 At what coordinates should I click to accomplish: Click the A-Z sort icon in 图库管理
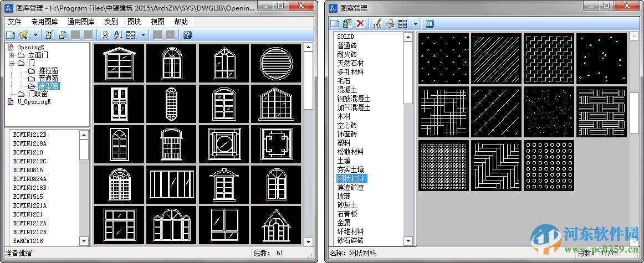pyautogui.click(x=118, y=35)
